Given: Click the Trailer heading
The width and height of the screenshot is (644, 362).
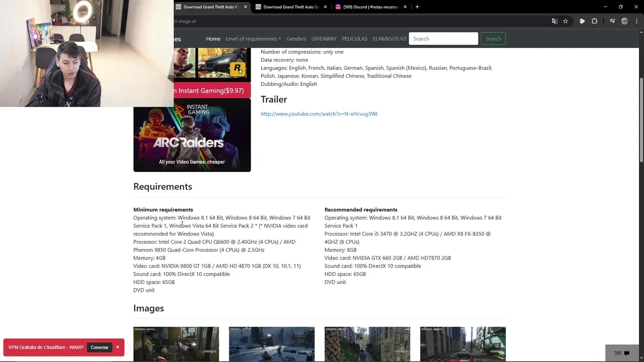Looking at the screenshot, I should (274, 100).
